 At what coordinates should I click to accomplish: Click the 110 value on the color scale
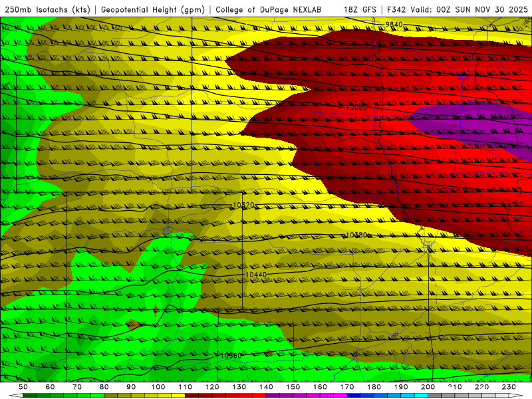(186, 387)
